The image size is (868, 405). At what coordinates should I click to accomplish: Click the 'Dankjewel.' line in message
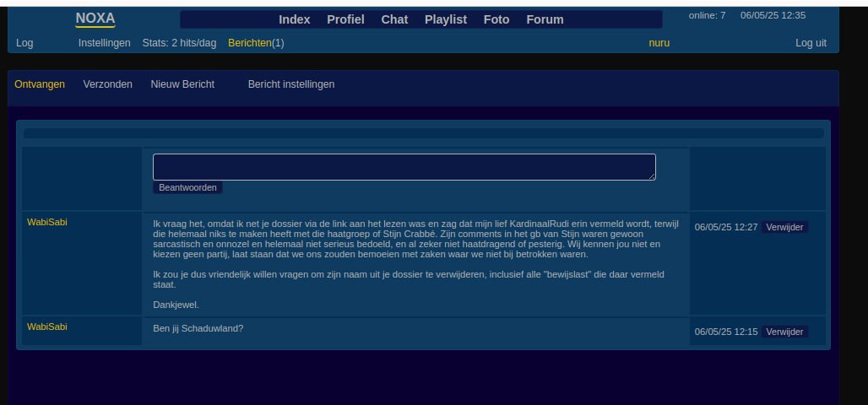176,305
